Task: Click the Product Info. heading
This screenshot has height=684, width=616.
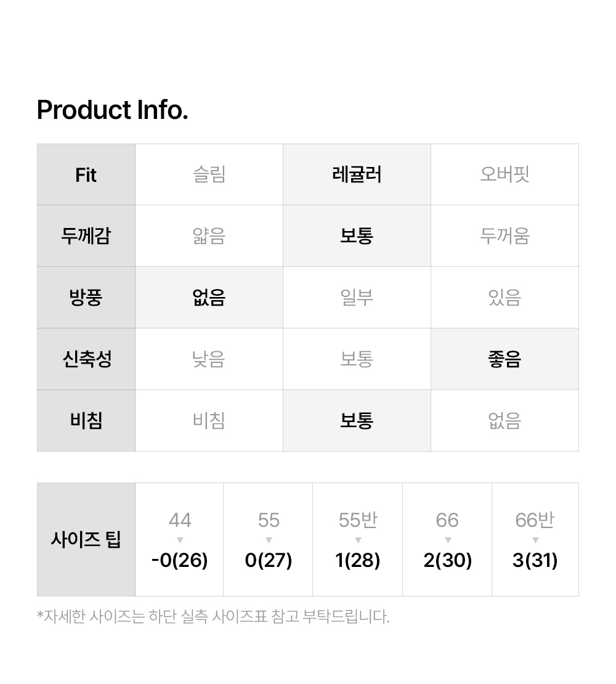Action: [113, 110]
